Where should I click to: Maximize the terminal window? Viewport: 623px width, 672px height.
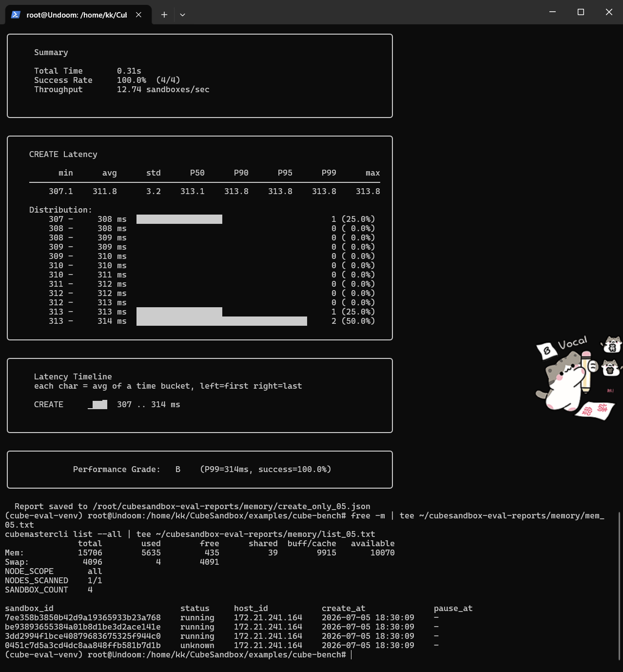point(581,12)
